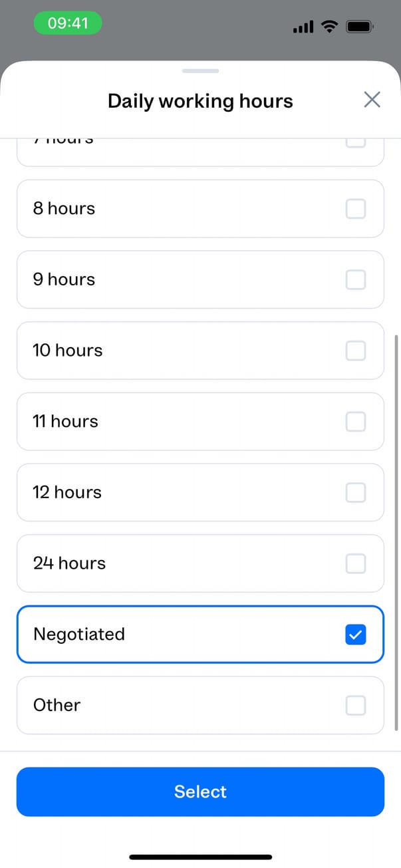Tap the Wi-Fi status icon
Screen dimensions: 401x868
[x=329, y=27]
